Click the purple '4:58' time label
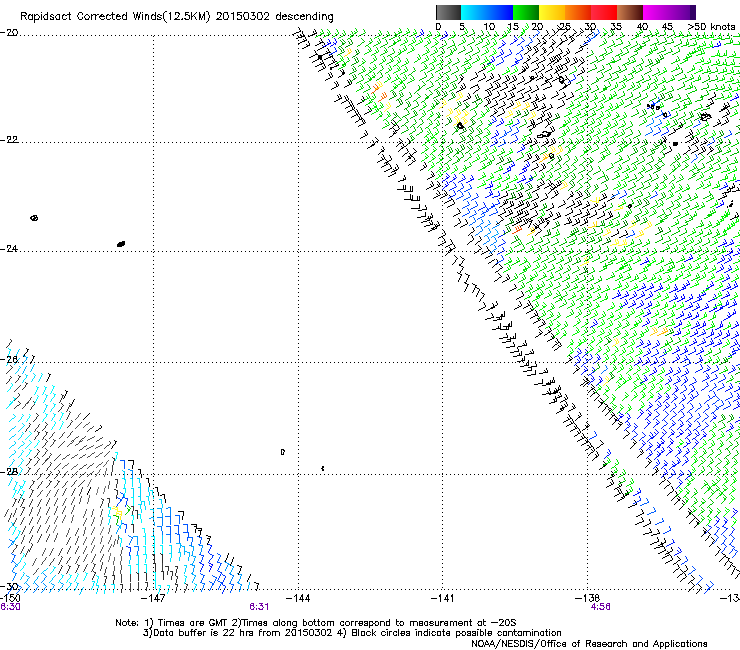Viewport: 740px width, 650px height. 600,607
